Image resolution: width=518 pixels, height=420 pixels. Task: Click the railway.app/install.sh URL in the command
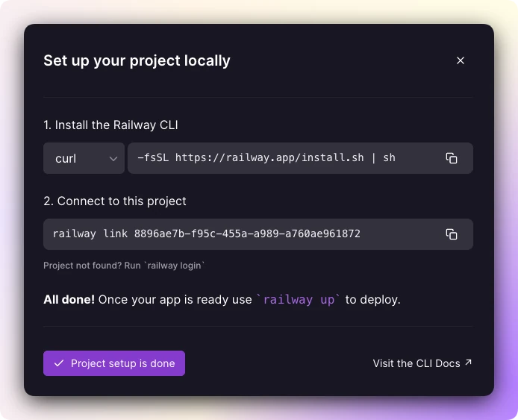pyautogui.click(x=269, y=158)
